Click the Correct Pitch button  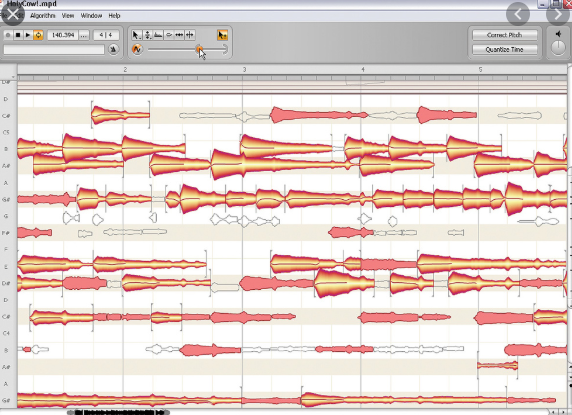click(x=505, y=35)
